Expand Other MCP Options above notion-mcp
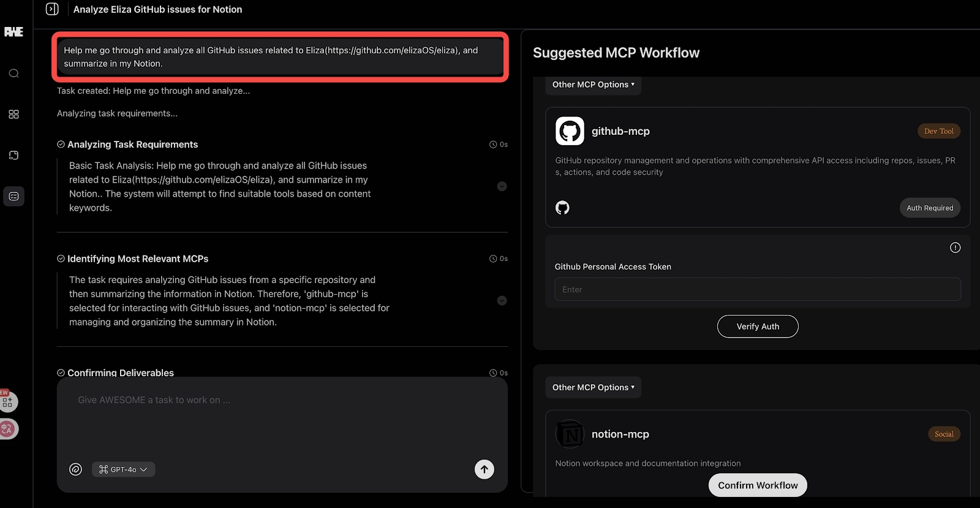Image resolution: width=980 pixels, height=508 pixels. pos(593,387)
